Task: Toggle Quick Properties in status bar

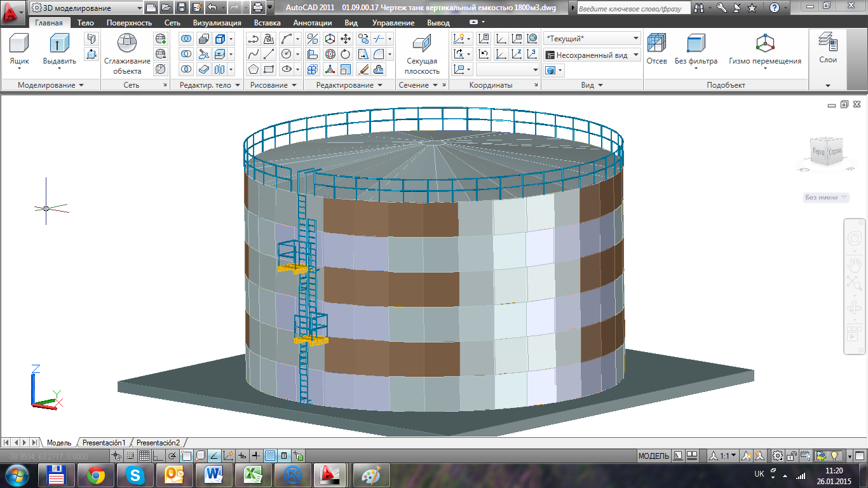Action: tap(284, 456)
